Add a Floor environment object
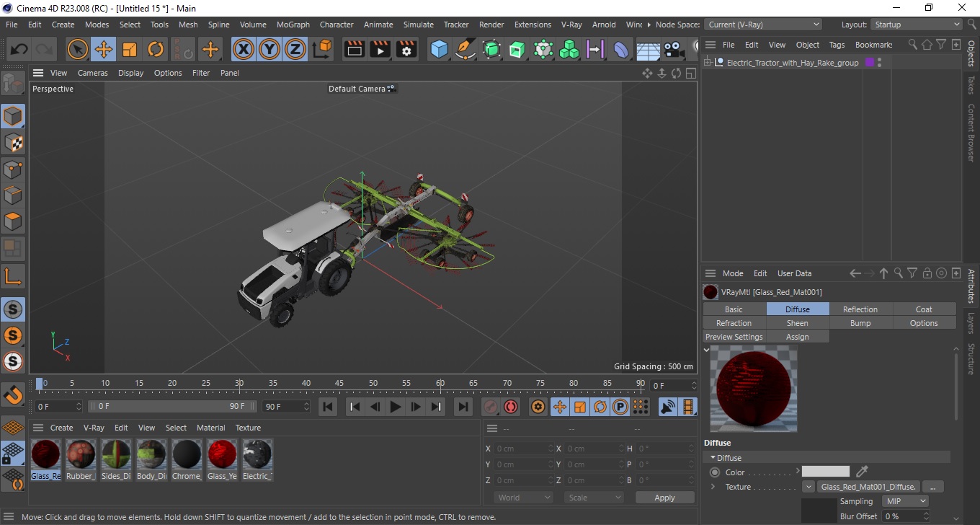Screen dimensions: 980x525 point(648,50)
